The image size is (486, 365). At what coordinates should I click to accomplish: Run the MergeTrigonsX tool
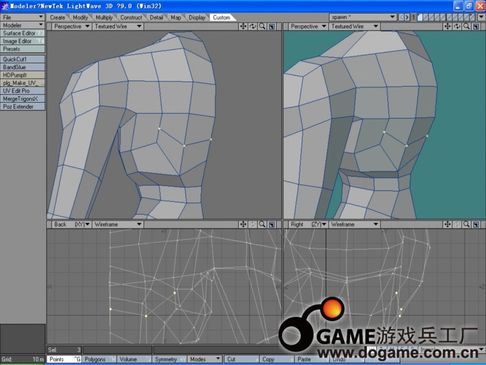[23, 99]
